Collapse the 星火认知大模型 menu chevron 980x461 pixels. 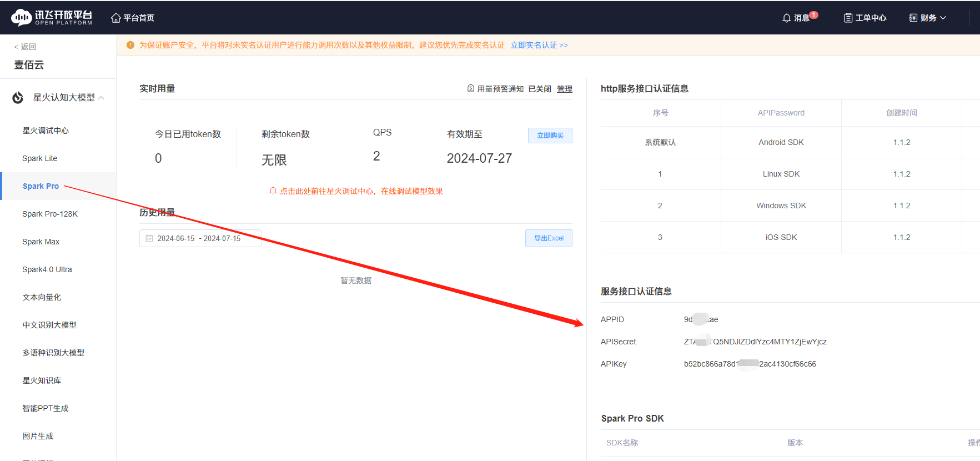pyautogui.click(x=101, y=98)
